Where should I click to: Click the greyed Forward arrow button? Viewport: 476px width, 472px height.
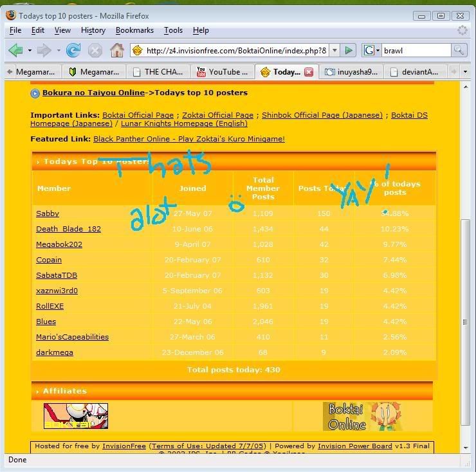click(x=44, y=50)
